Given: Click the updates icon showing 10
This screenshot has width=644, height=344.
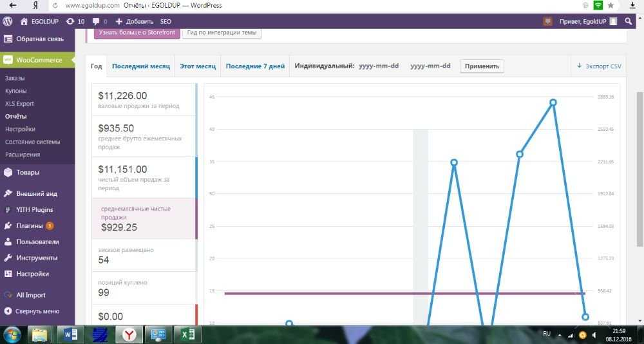Looking at the screenshot, I should (75, 21).
